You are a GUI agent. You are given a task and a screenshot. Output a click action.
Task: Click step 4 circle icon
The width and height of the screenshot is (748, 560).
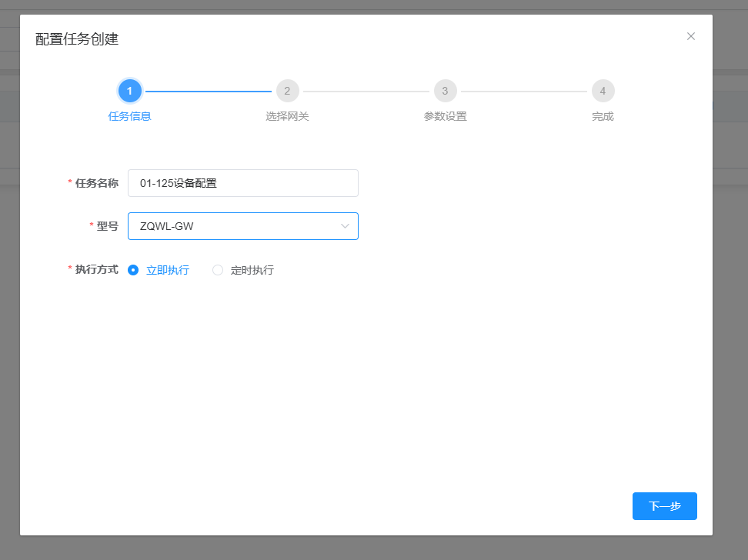click(x=603, y=91)
